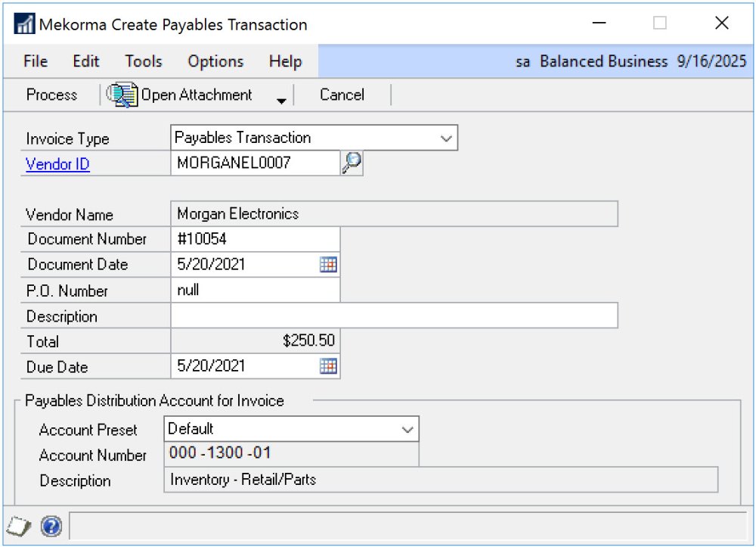Screen dimensions: 756x547
Task: Open the Invoice Type dropdown
Action: point(447,137)
